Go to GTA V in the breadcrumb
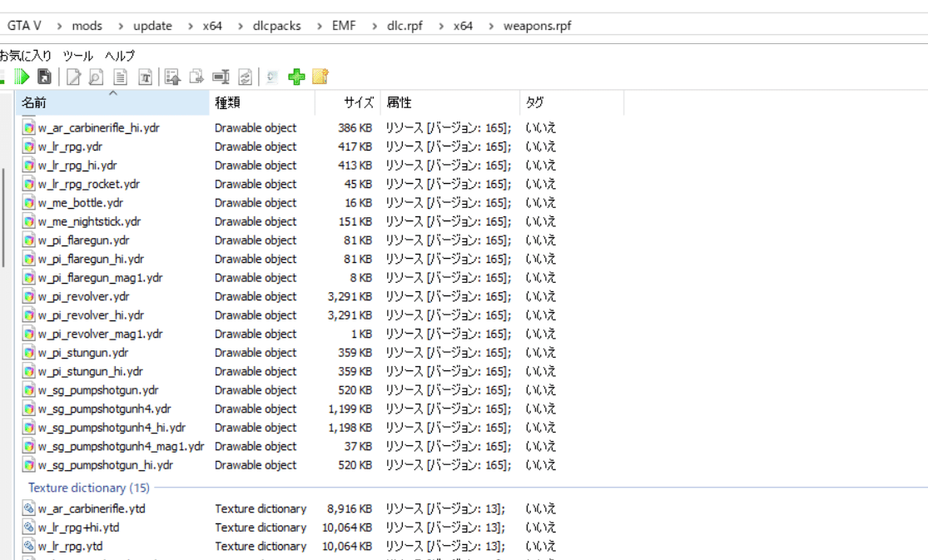 click(x=24, y=26)
